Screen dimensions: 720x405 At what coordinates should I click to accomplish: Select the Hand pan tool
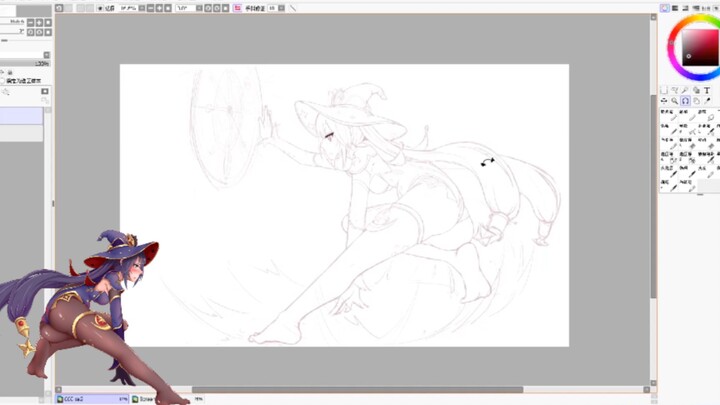click(696, 101)
